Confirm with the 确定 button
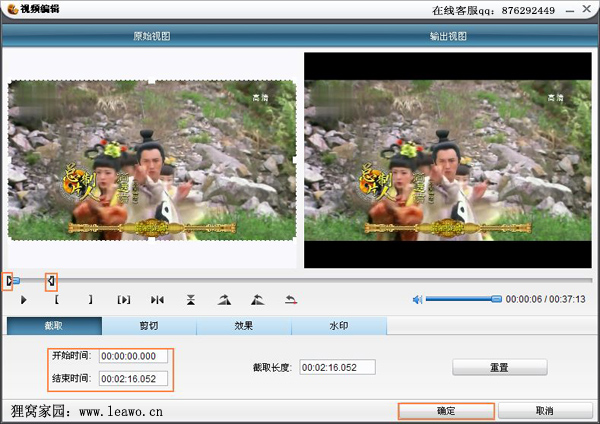600x424 pixels. pyautogui.click(x=446, y=411)
